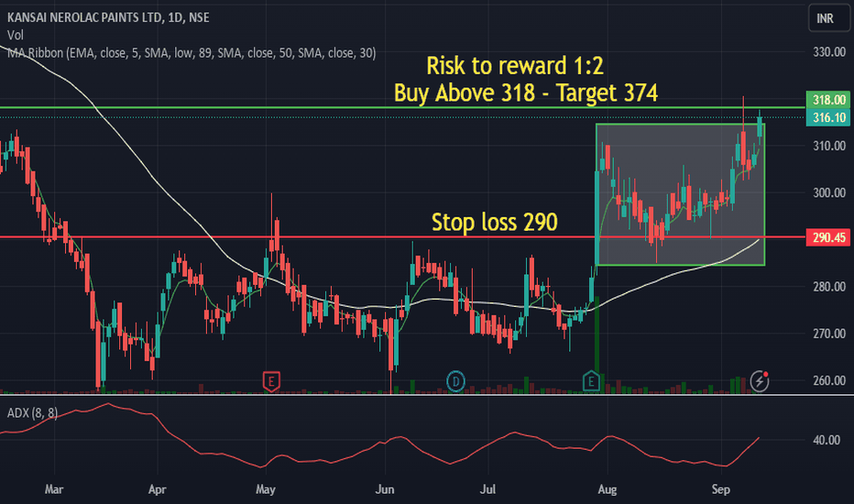Click the Jun date label
The height and width of the screenshot is (504, 854).
385,489
